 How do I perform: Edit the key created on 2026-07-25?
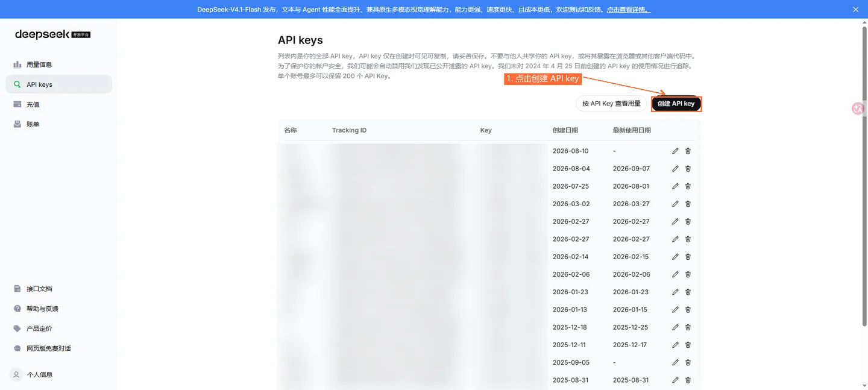[x=675, y=186]
